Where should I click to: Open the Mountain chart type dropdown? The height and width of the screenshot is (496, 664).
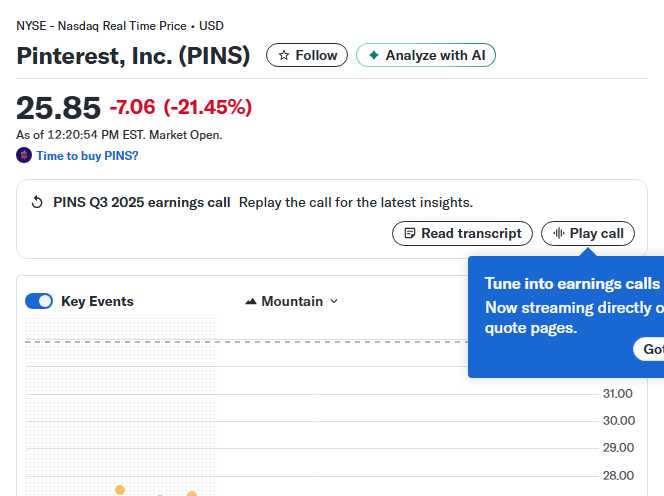coord(292,301)
